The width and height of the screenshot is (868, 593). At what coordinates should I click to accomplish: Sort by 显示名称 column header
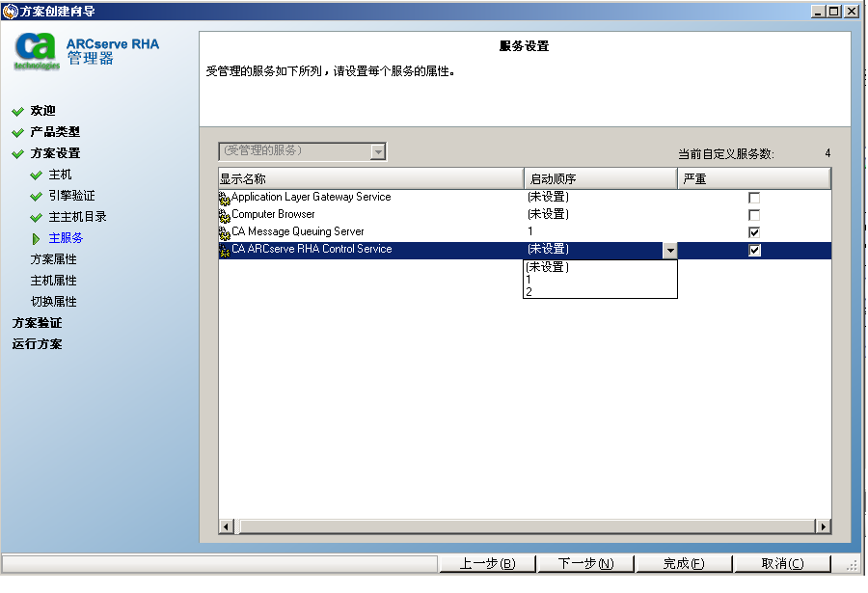tap(370, 179)
